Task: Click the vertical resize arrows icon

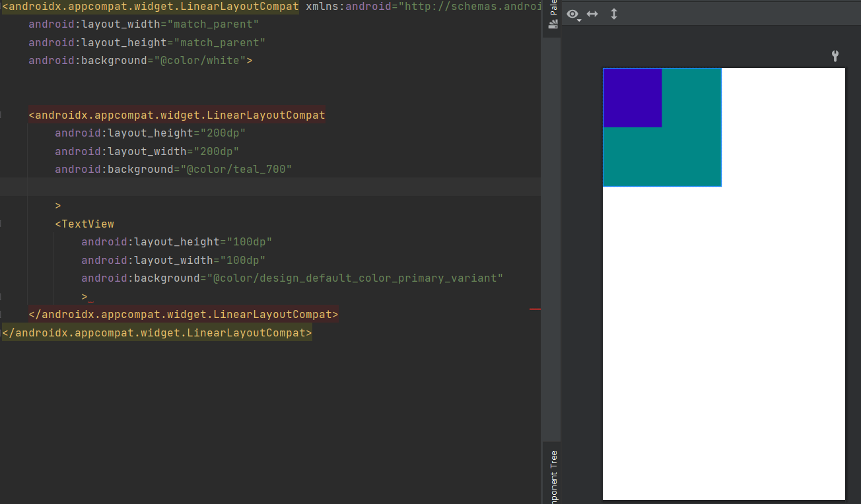Action: coord(613,13)
